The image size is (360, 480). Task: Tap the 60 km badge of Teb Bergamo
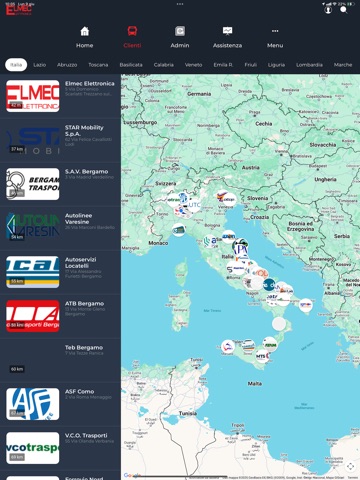coord(17,369)
